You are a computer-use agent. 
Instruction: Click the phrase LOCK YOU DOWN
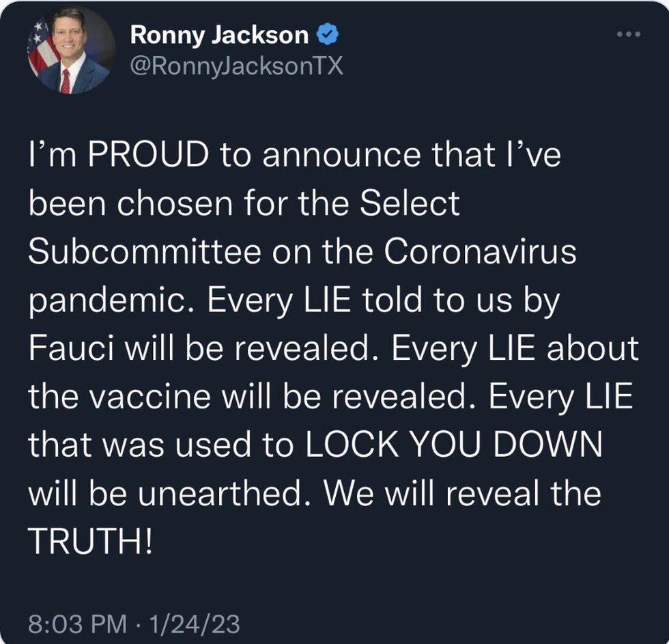453,445
